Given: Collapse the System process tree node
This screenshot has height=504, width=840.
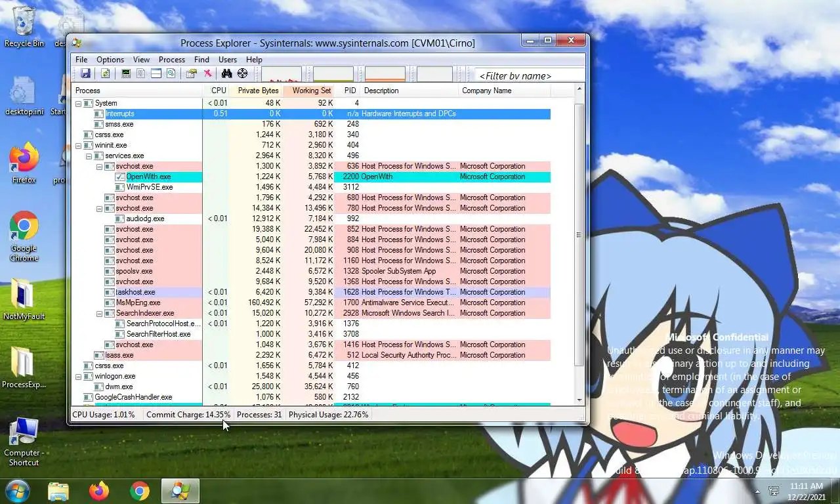Looking at the screenshot, I should click(x=78, y=103).
